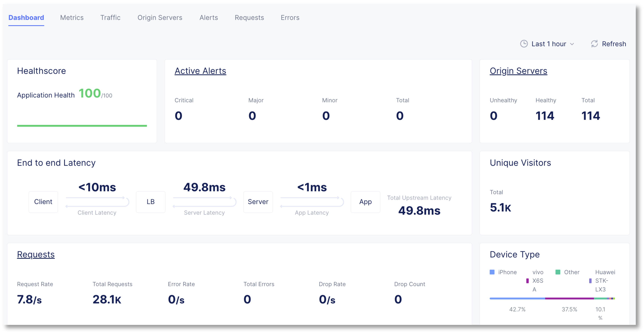Image resolution: width=644 pixels, height=332 pixels.
Task: Select the Server node in the latency diagram
Action: coord(258,202)
